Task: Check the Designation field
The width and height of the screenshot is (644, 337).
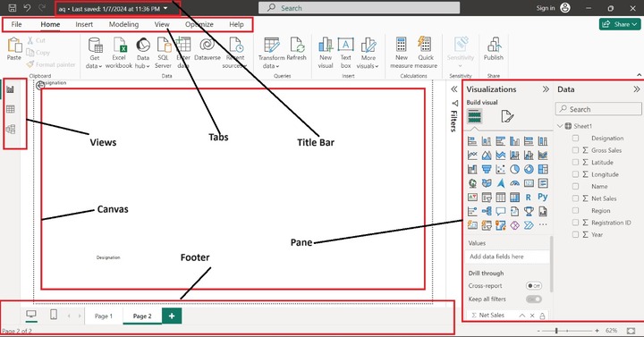Action: (x=575, y=139)
